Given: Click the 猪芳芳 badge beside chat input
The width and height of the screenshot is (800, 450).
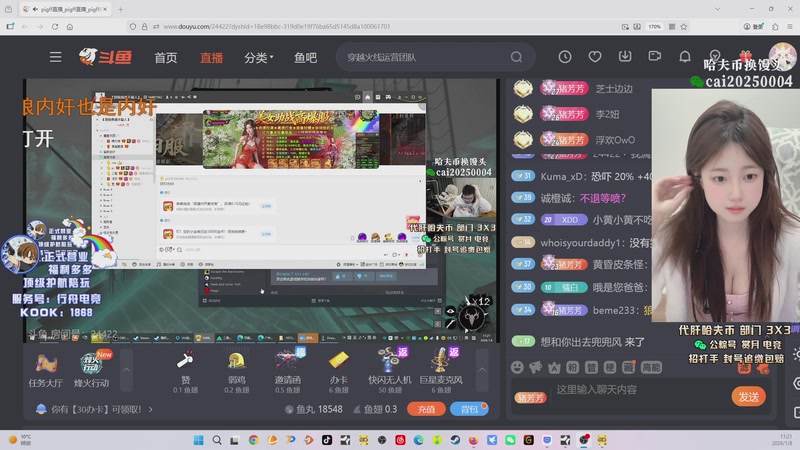Looking at the screenshot, I should coord(530,398).
